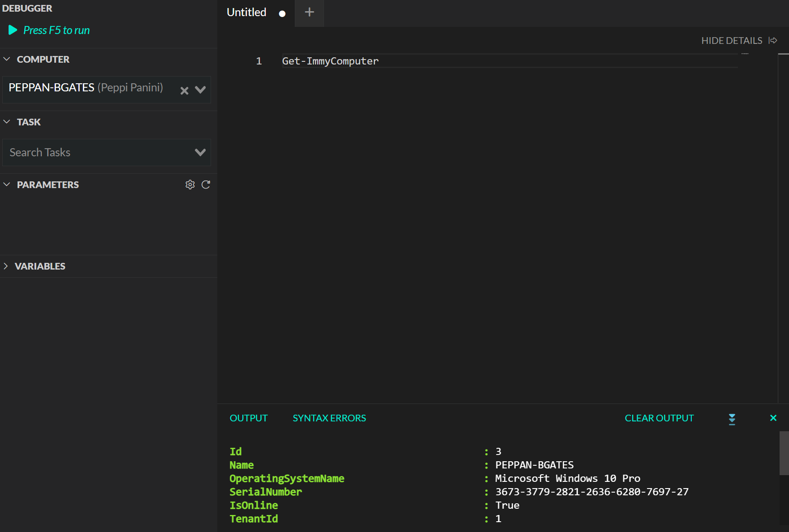Open the Search Tasks dropdown arrow
The width and height of the screenshot is (789, 532).
[x=200, y=152]
